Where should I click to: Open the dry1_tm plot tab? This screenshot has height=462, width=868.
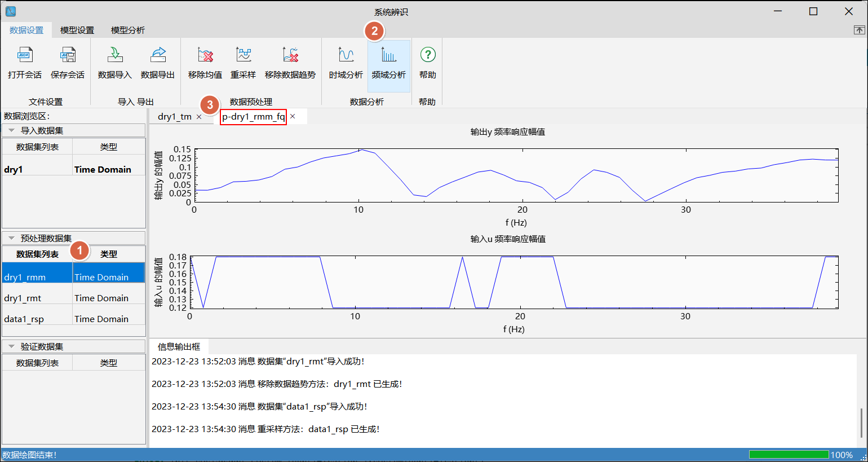pos(174,117)
